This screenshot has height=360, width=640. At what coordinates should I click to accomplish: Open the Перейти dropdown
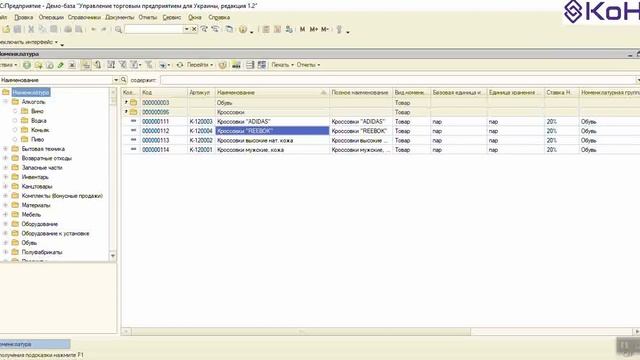click(x=200, y=65)
